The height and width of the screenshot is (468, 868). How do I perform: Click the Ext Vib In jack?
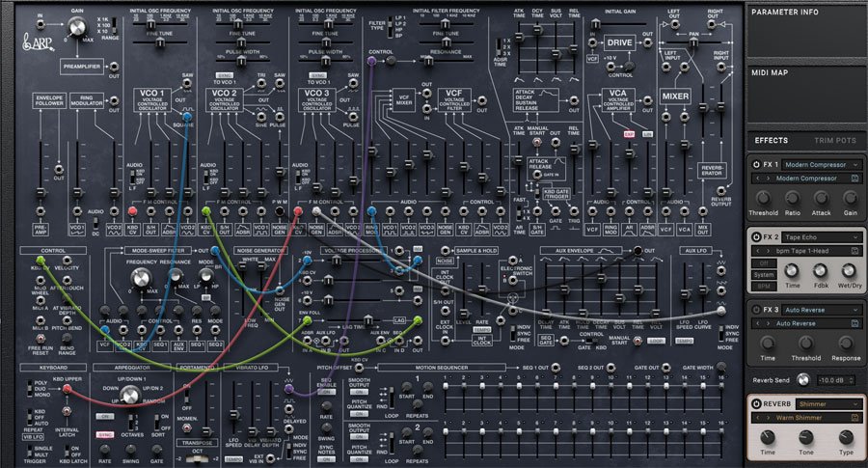click(x=270, y=458)
